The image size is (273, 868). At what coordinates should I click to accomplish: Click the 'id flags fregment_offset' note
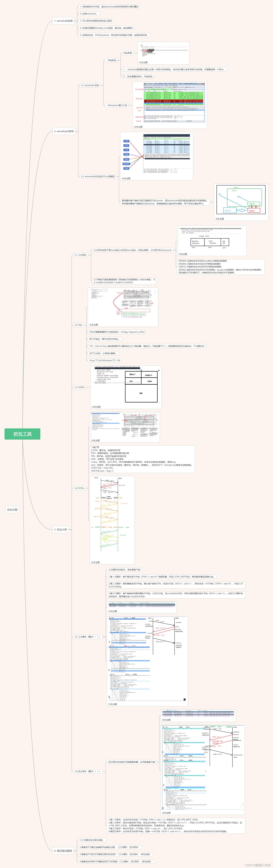[x=117, y=332]
